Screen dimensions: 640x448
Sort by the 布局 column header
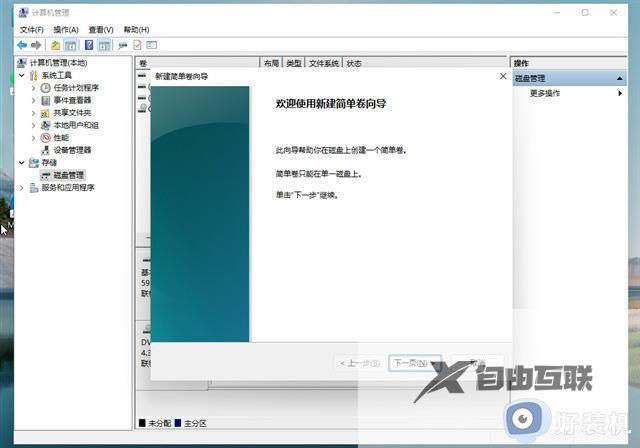271,63
